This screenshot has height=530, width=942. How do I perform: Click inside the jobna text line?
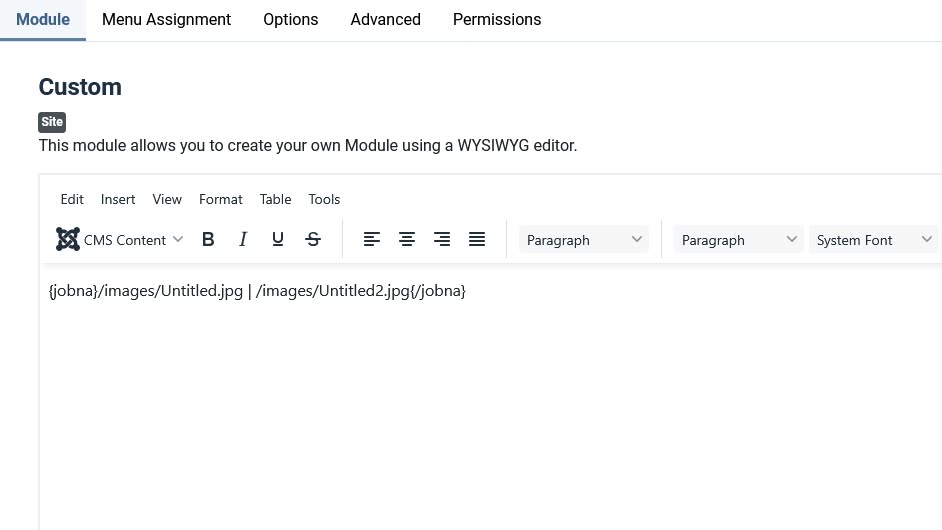click(x=257, y=291)
